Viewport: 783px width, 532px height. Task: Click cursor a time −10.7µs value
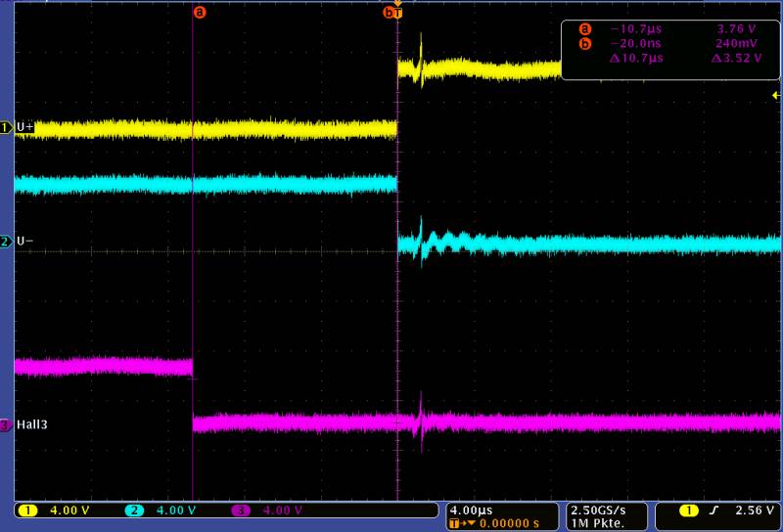(636, 29)
